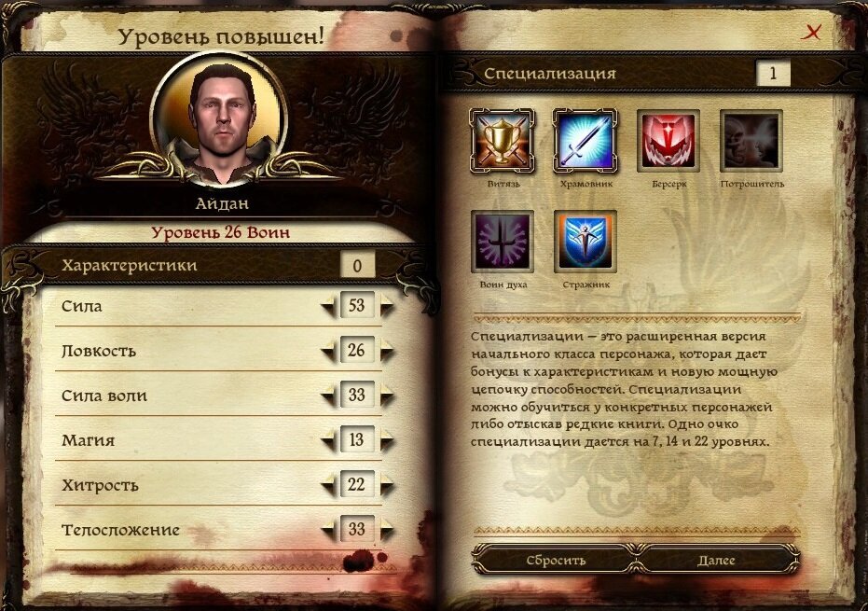868x611 pixels.
Task: Click the Сбросить button
Action: pyautogui.click(x=556, y=560)
